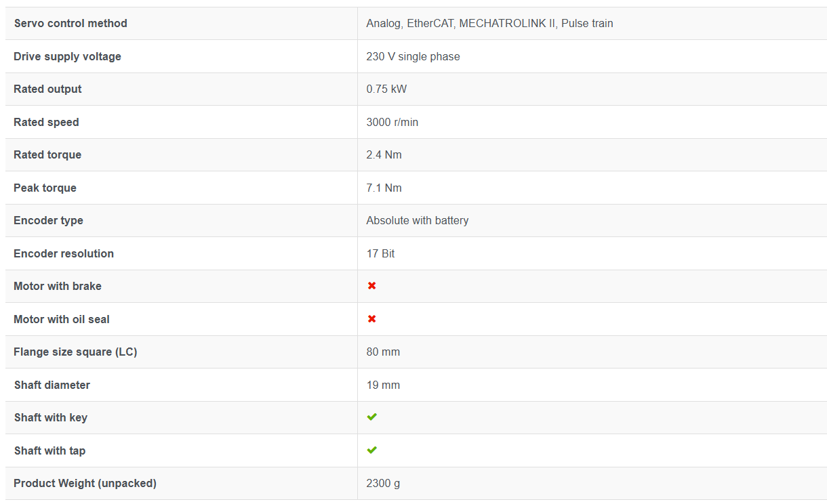Click the Flange size square (LC) label
The width and height of the screenshot is (827, 504).
click(x=75, y=352)
